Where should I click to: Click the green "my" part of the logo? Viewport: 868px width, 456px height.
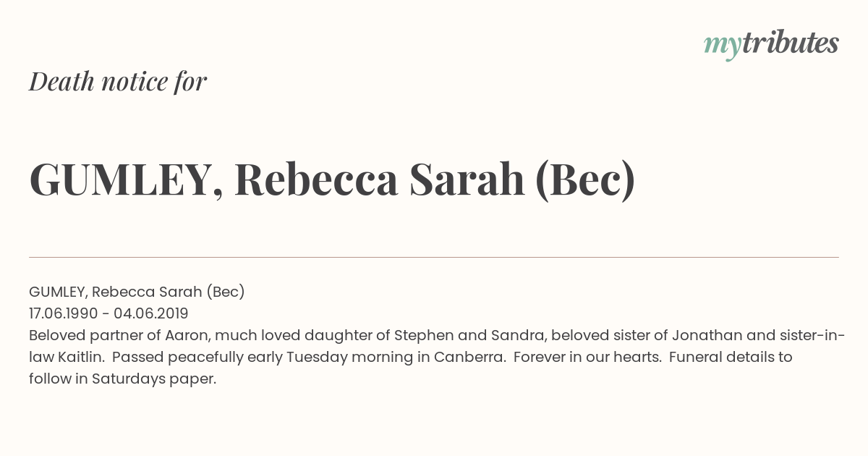click(x=722, y=46)
